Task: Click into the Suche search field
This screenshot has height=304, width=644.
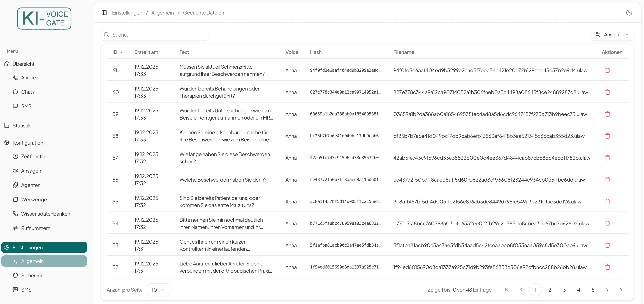Action: pos(157,35)
